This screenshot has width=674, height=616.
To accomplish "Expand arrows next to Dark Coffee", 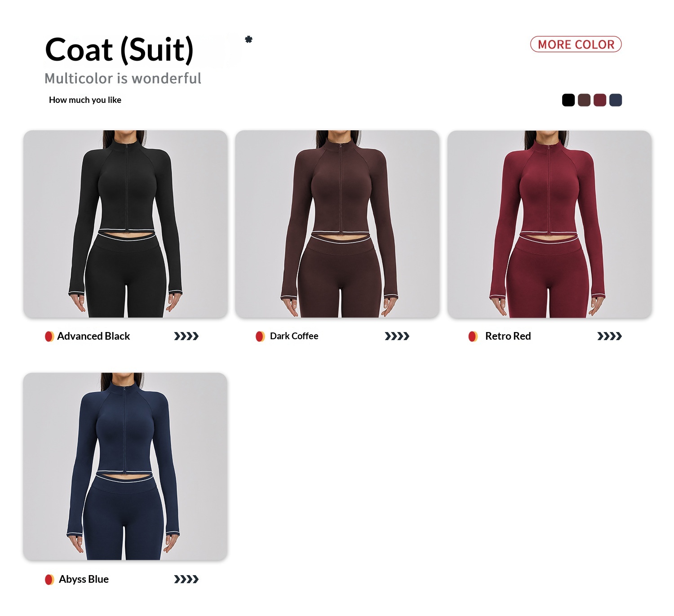I will click(x=397, y=336).
